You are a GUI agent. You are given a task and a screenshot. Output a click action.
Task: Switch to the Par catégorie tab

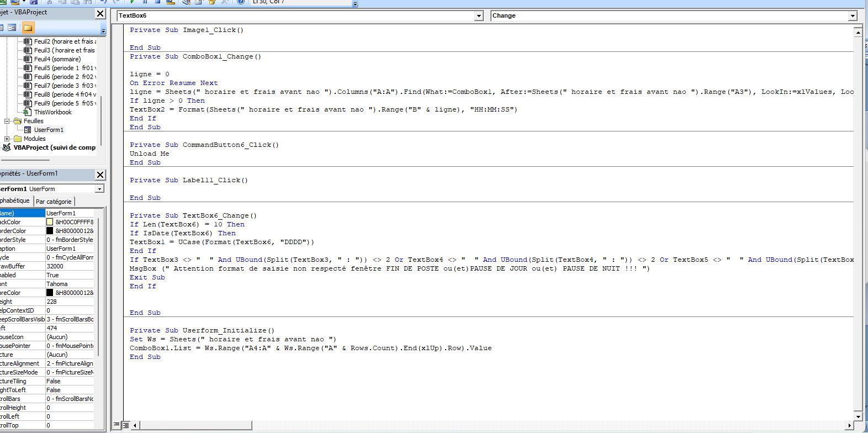[x=54, y=202]
